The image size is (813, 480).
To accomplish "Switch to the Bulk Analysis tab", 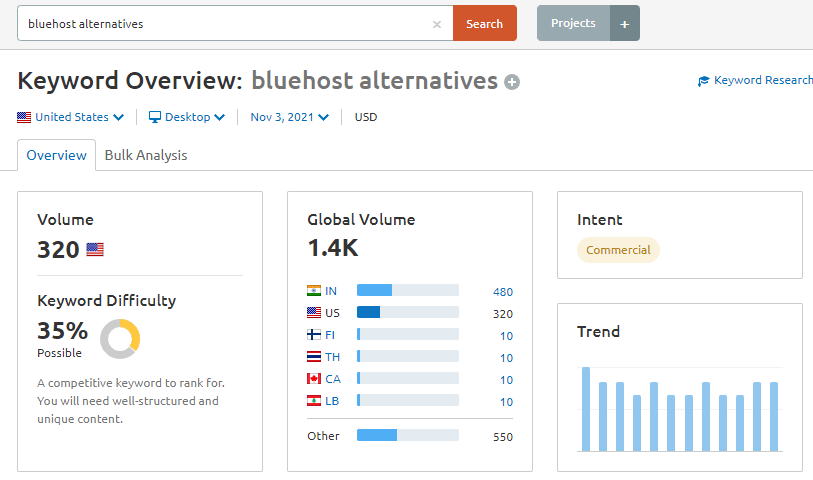I will tap(146, 155).
